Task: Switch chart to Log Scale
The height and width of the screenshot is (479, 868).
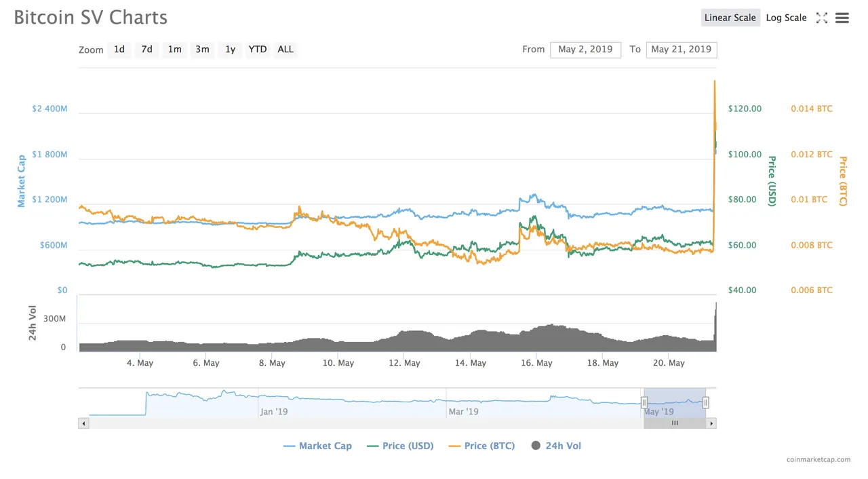Action: click(x=786, y=18)
